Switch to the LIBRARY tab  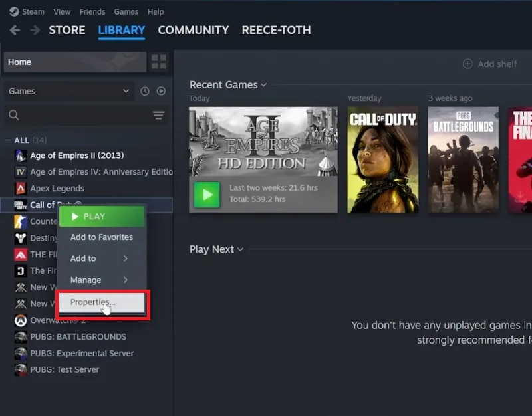pyautogui.click(x=122, y=30)
